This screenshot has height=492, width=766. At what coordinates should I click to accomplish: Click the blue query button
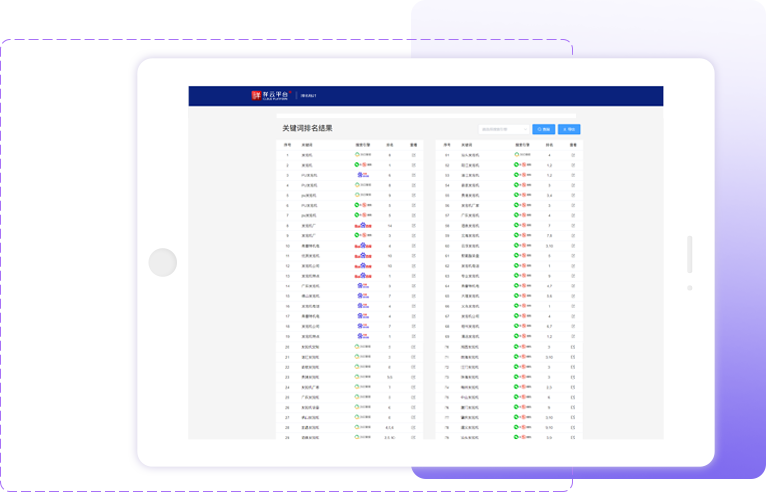click(x=544, y=129)
